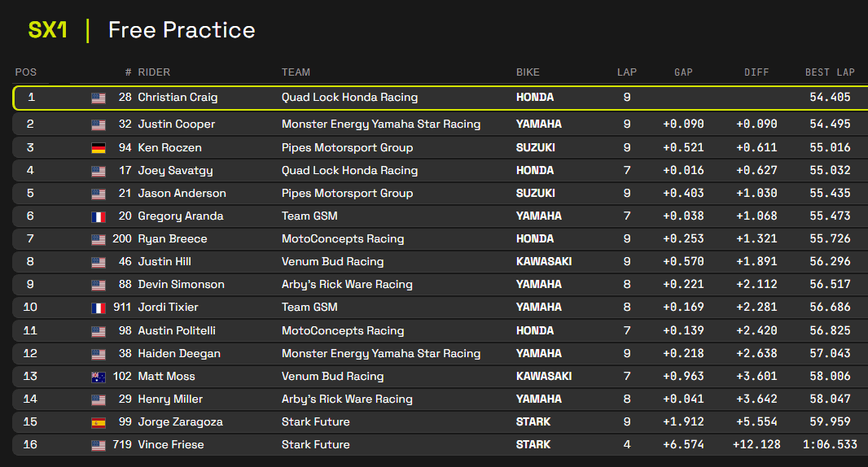The image size is (868, 467).
Task: Click Christian Craig's best lap time 54.405
Action: (830, 98)
